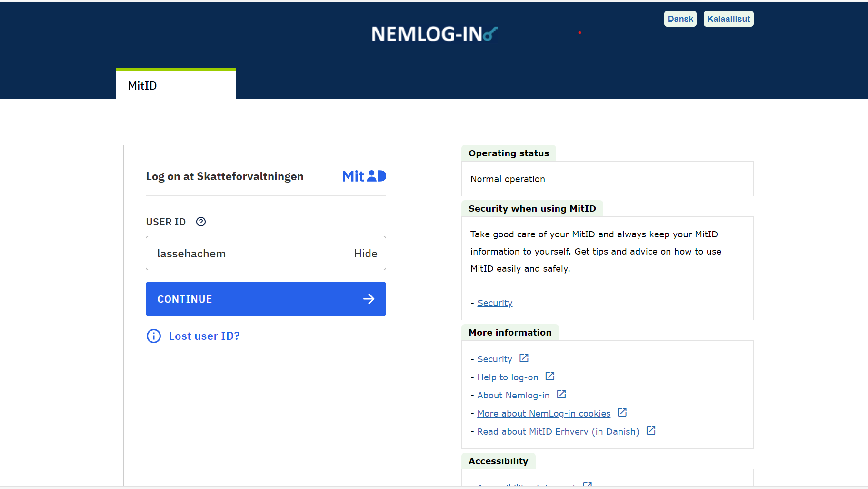868x489 pixels.
Task: Click the info icon beside Lost user ID
Action: 154,336
